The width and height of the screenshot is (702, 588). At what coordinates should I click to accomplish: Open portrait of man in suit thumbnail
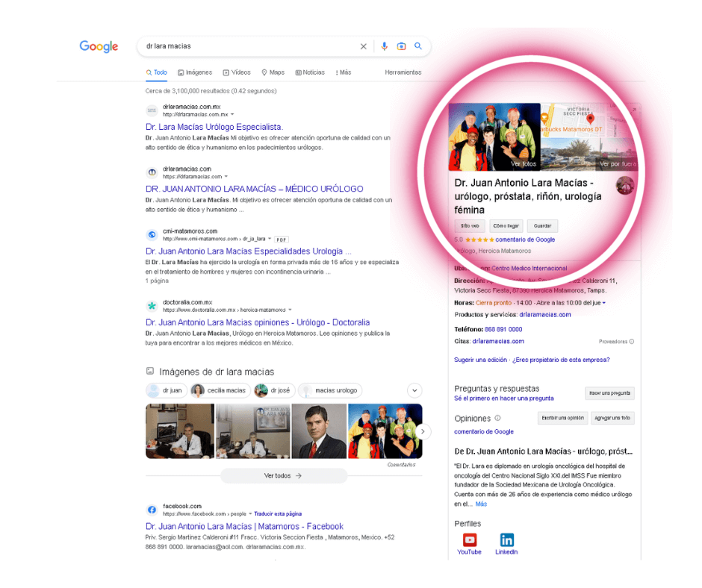(319, 431)
